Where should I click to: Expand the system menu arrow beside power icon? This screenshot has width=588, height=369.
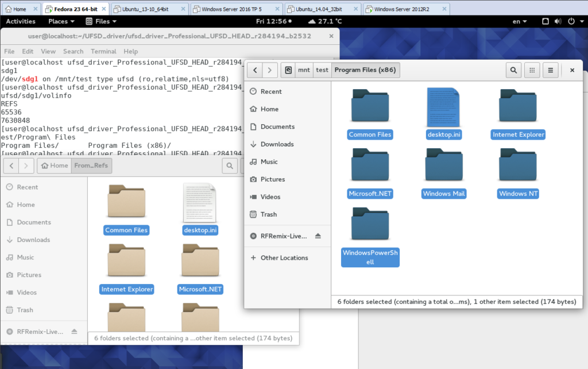coord(582,21)
